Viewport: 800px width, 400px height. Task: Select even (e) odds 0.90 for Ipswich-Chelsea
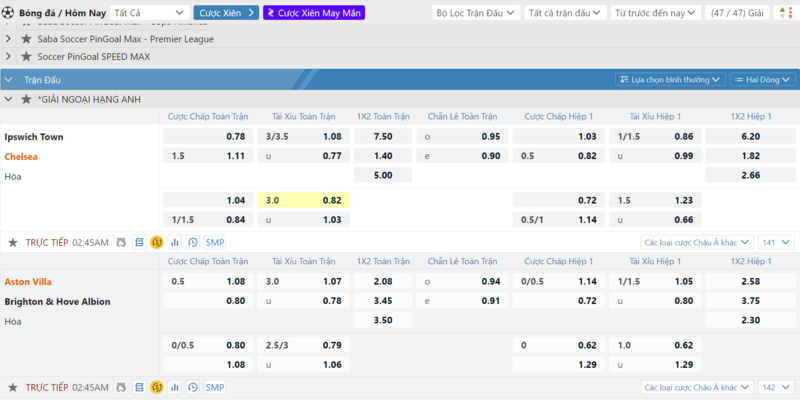pos(462,156)
